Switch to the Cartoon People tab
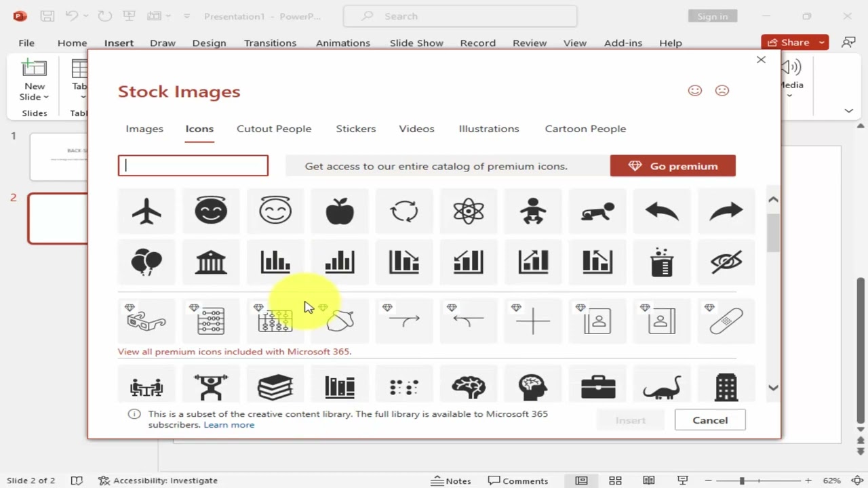 585,129
